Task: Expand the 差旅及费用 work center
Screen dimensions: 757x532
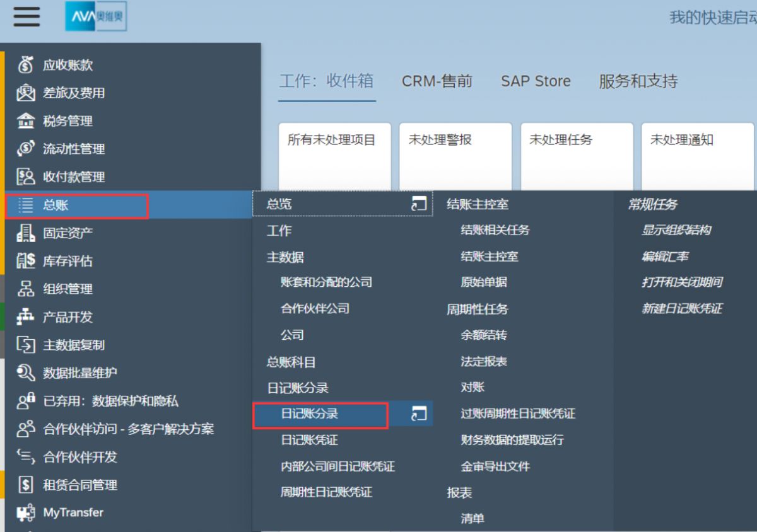Action: point(73,93)
